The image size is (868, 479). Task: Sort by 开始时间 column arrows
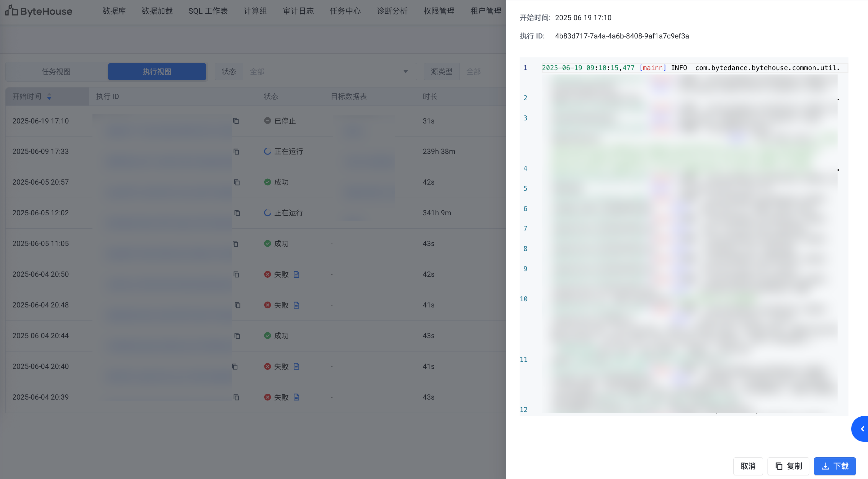(x=49, y=97)
